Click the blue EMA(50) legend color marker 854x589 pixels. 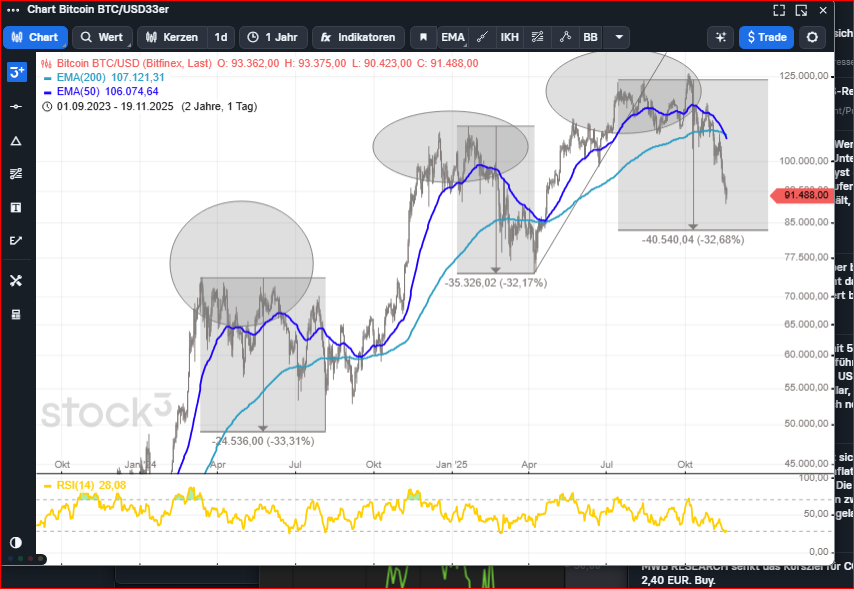pos(46,91)
